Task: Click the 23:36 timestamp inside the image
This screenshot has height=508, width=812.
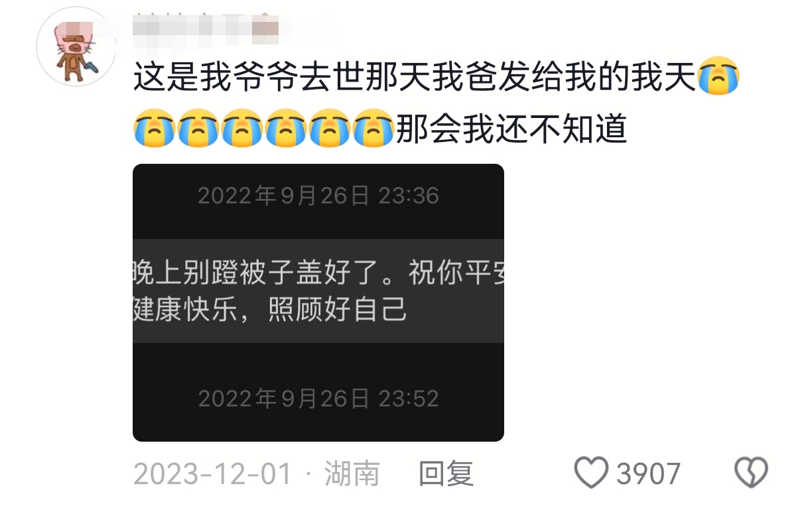Action: click(x=409, y=196)
